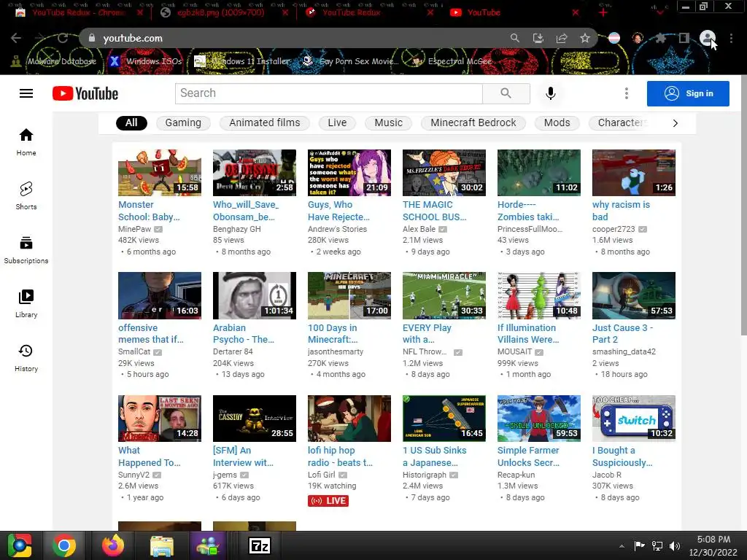The image size is (747, 560).
Task: Click the share page icon in address bar
Action: 562,38
